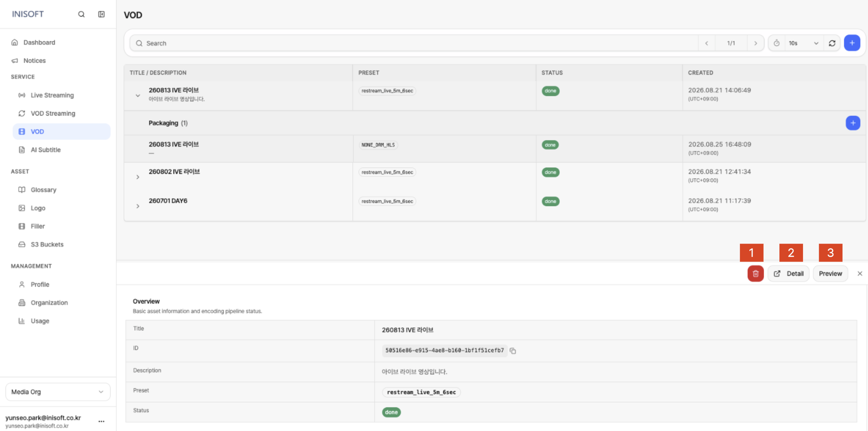Refresh the VOD list
Screen dimensions: 868x431
832,43
